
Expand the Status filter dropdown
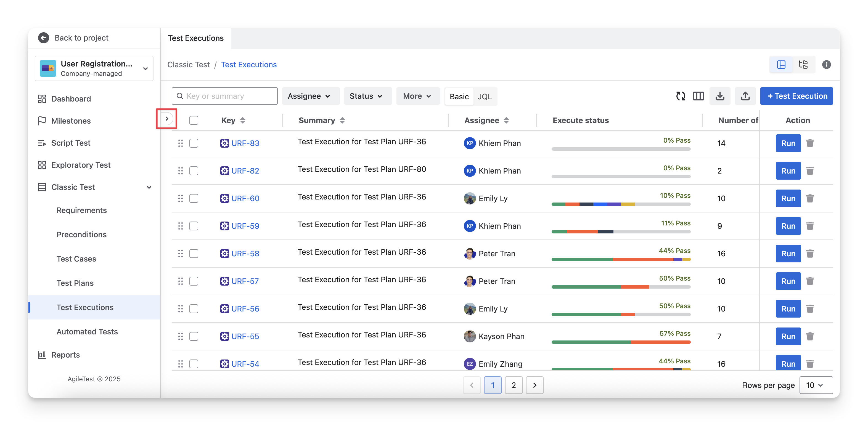367,96
